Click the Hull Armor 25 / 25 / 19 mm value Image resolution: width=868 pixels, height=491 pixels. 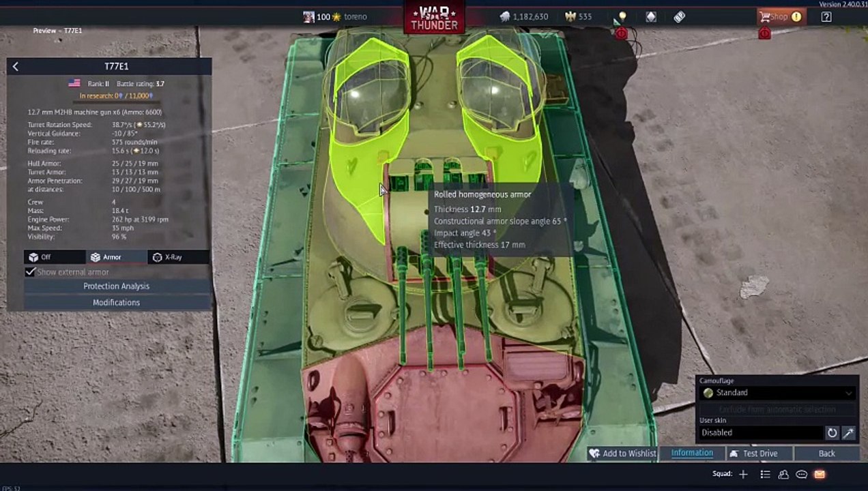pyautogui.click(x=134, y=164)
